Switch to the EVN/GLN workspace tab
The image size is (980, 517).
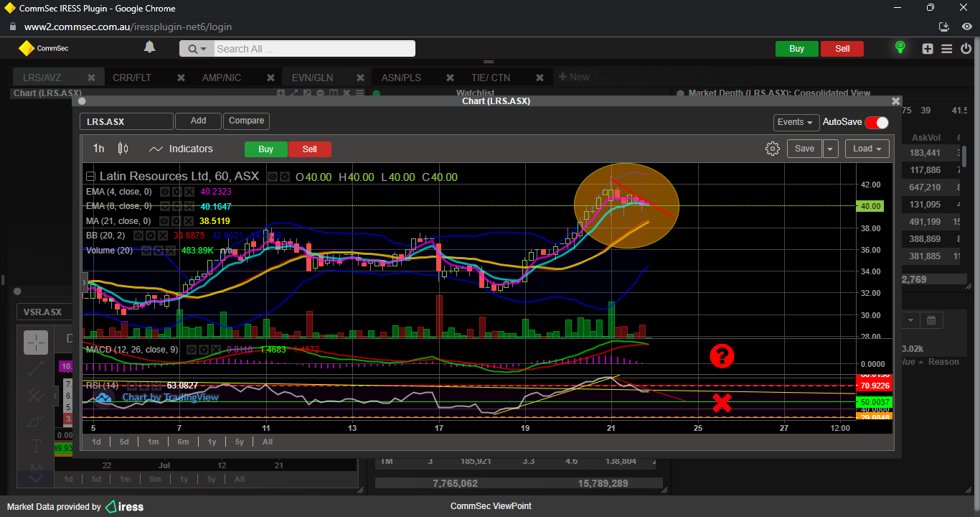tap(312, 78)
